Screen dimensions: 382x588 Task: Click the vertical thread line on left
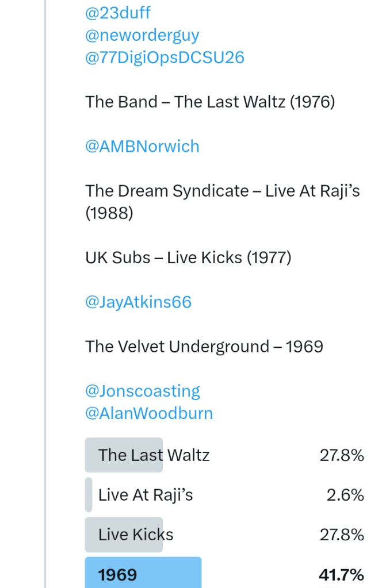45,287
